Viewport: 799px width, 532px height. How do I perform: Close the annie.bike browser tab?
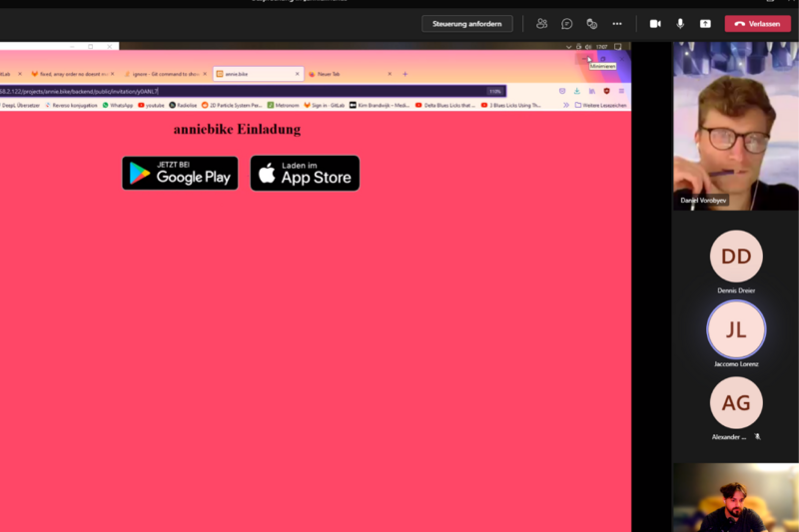point(297,74)
